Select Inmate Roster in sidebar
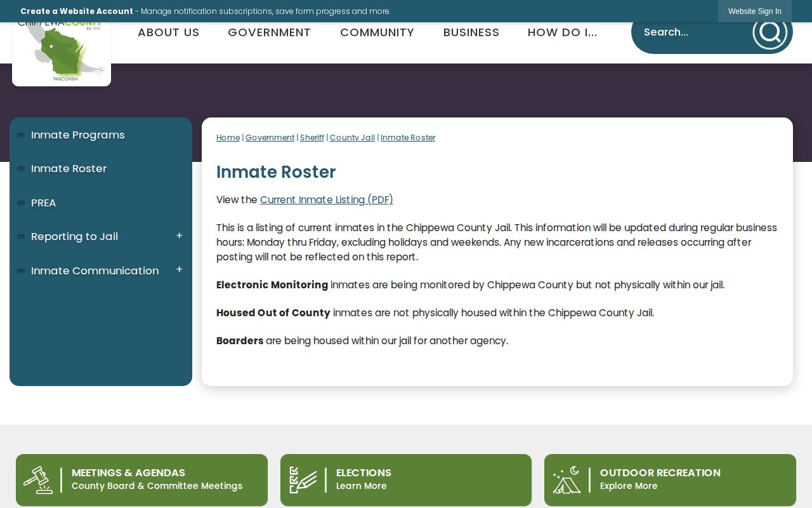Image resolution: width=812 pixels, height=508 pixels. pyautogui.click(x=69, y=168)
